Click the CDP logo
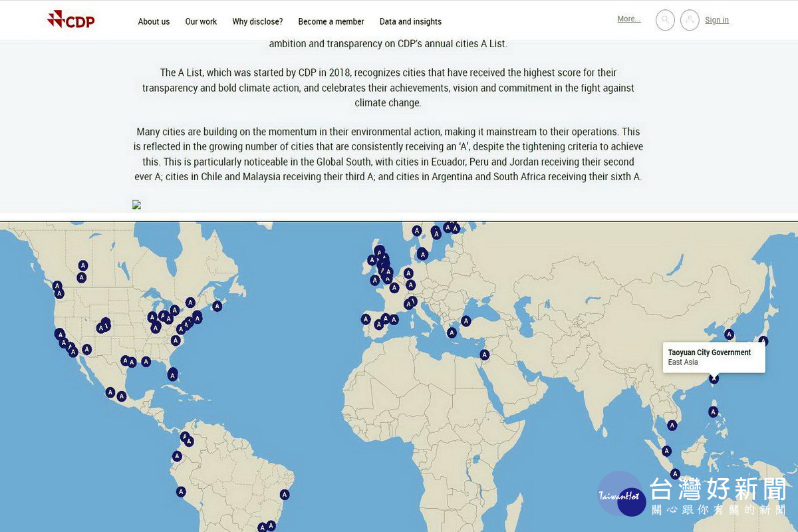The width and height of the screenshot is (798, 532). pyautogui.click(x=71, y=19)
